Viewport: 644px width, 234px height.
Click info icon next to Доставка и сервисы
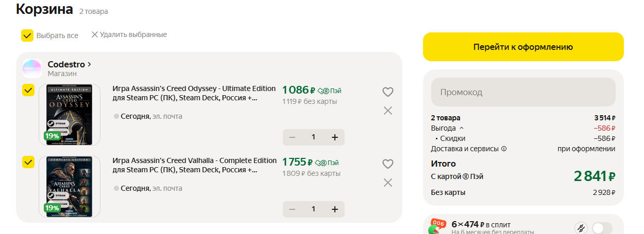504,149
